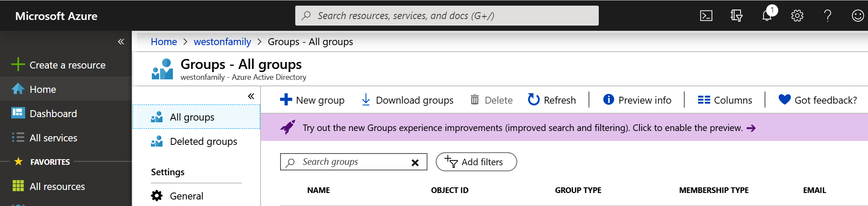Image resolution: width=868 pixels, height=206 pixels.
Task: Click the magnifier icon in Search groups
Action: pos(290,162)
